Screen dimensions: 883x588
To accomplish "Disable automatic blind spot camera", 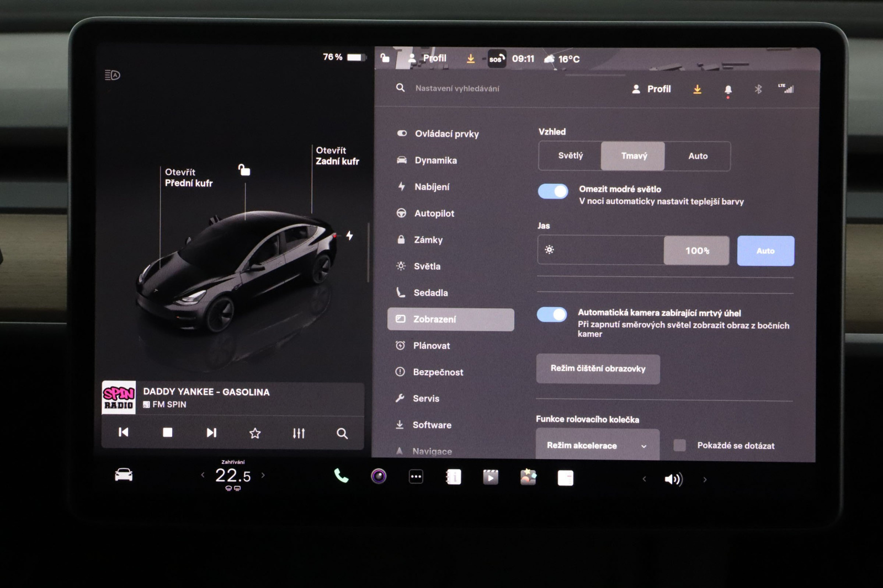I will click(x=552, y=314).
